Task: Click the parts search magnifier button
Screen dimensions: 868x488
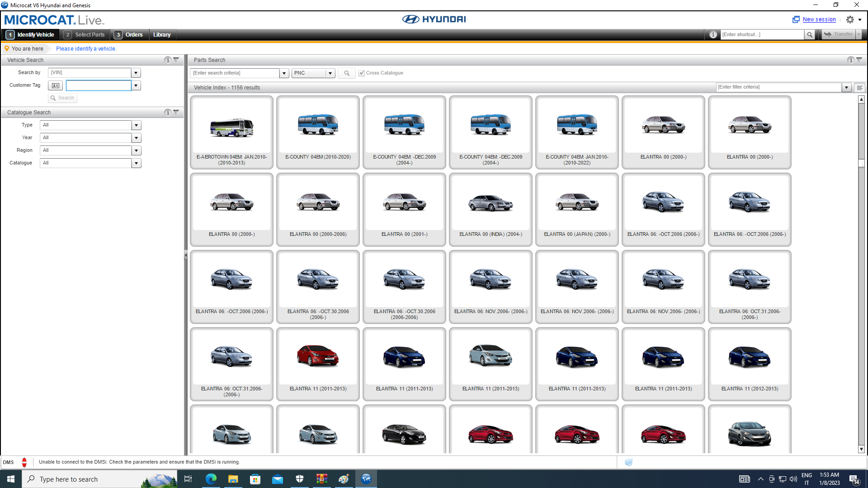Action: 347,73
